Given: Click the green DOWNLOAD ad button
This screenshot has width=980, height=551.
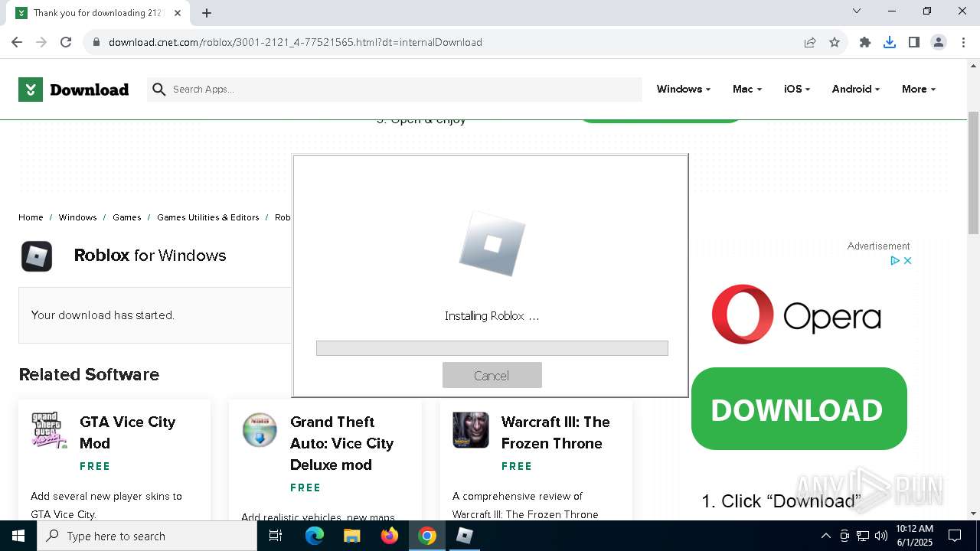Looking at the screenshot, I should click(799, 409).
